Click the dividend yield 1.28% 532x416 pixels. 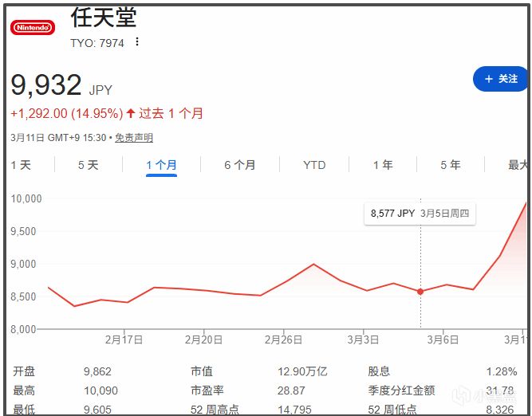502,371
